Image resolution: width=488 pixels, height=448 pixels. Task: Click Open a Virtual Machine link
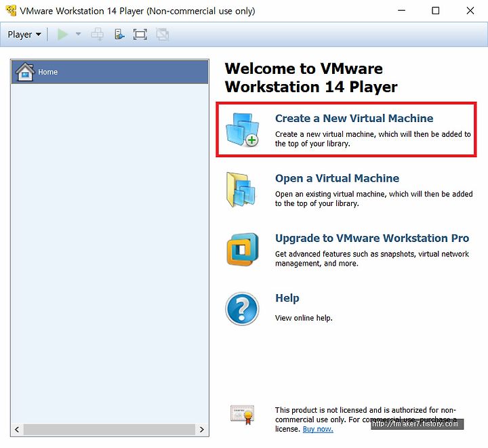point(337,178)
